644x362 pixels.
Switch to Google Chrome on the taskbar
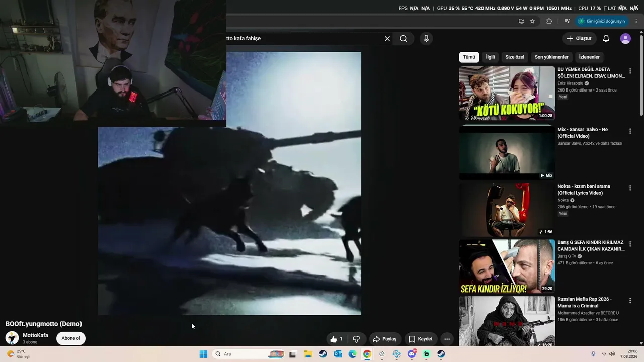coord(367,354)
